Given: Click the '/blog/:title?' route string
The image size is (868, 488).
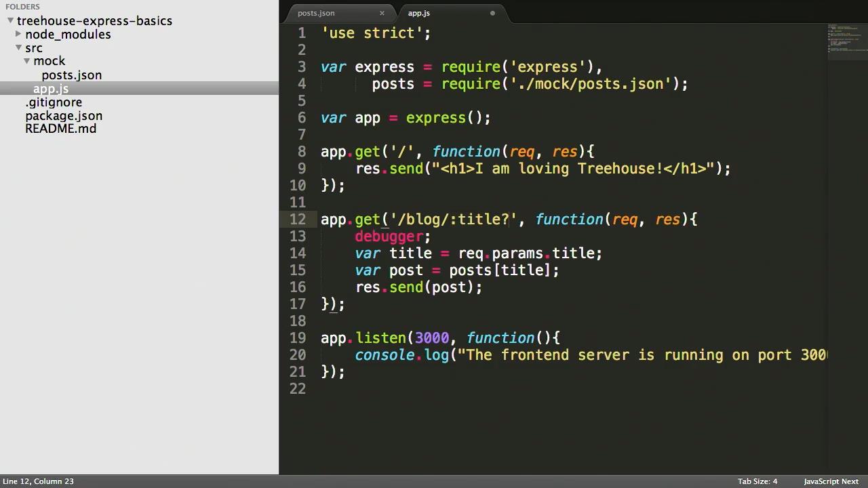Looking at the screenshot, I should [453, 220].
